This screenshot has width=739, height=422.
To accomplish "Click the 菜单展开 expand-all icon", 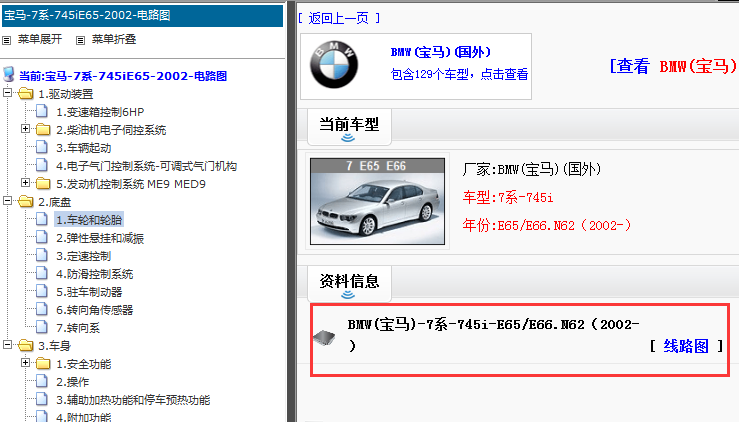I will pyautogui.click(x=7, y=40).
